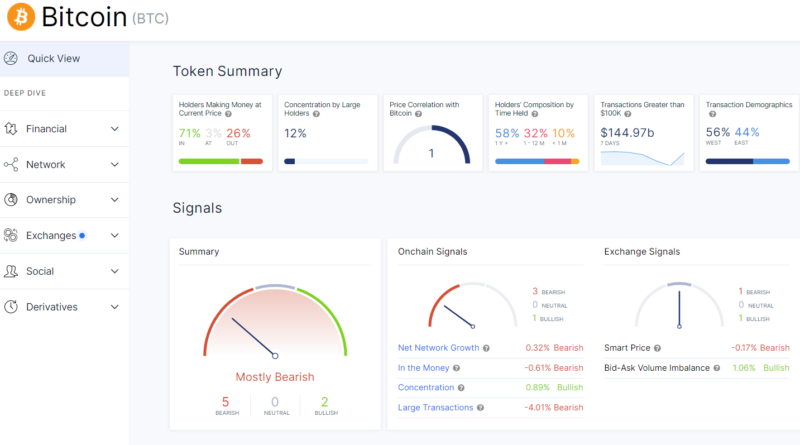Open the Network menu item
This screenshot has width=800, height=445.
pyautogui.click(x=64, y=164)
